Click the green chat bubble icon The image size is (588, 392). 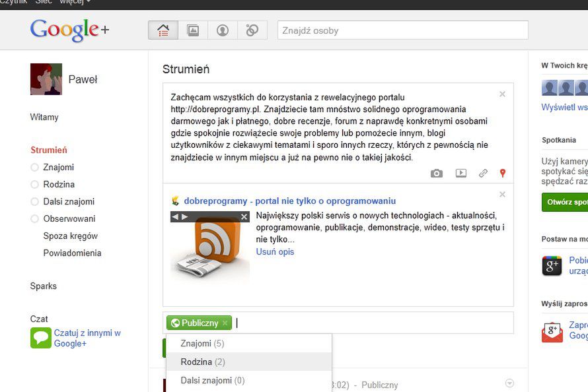click(40, 338)
